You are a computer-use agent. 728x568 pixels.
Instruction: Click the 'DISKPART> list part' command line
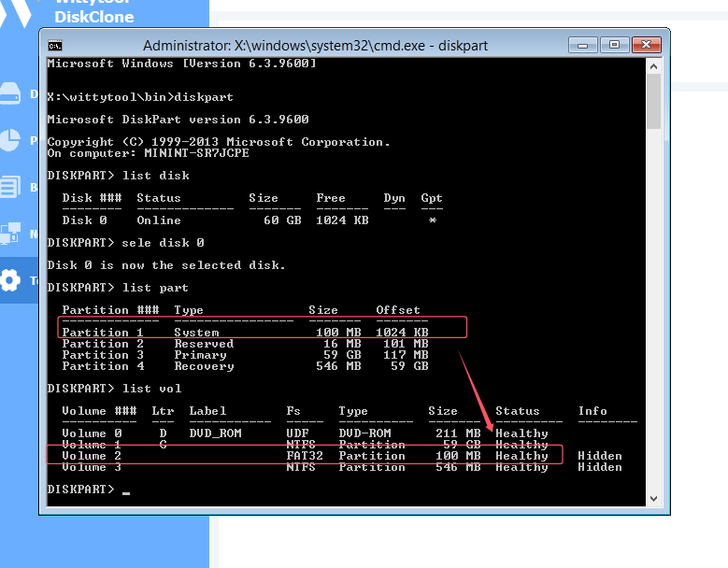(118, 288)
